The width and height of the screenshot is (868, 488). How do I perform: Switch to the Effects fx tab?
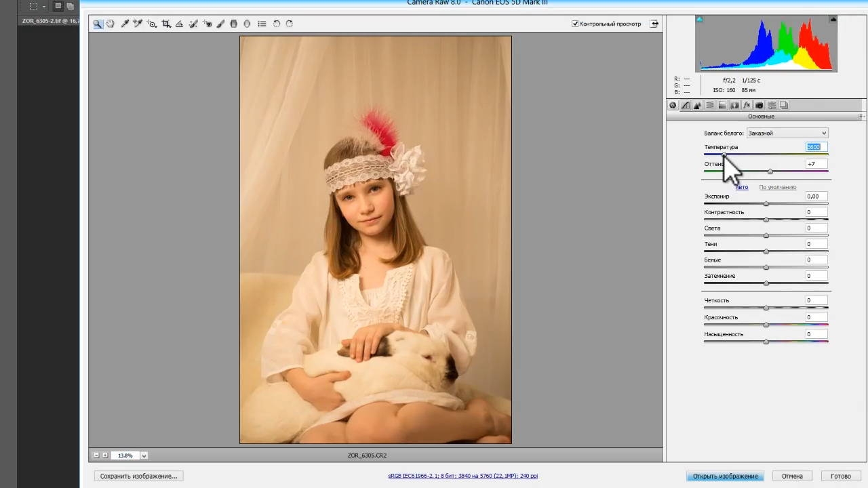click(x=747, y=105)
